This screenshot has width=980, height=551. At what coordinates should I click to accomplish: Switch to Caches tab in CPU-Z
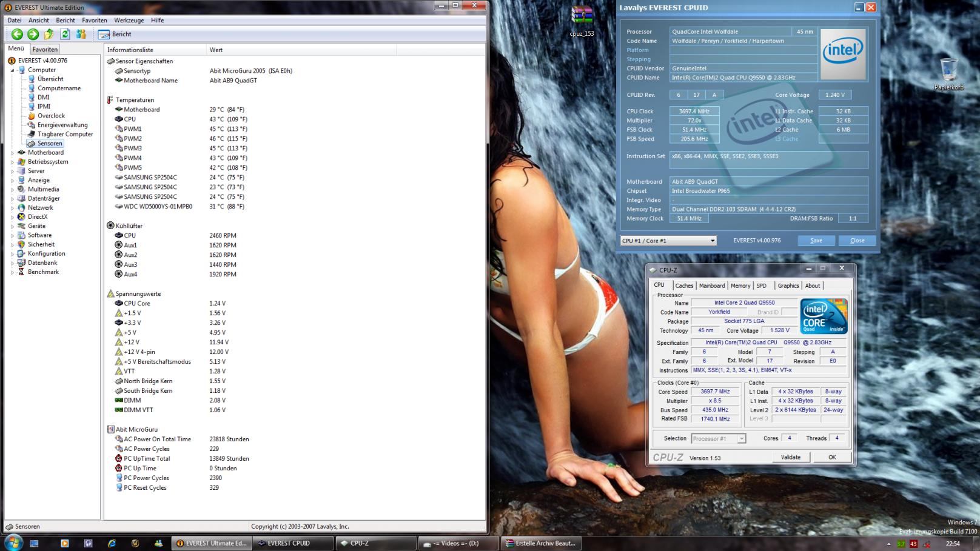pos(684,286)
